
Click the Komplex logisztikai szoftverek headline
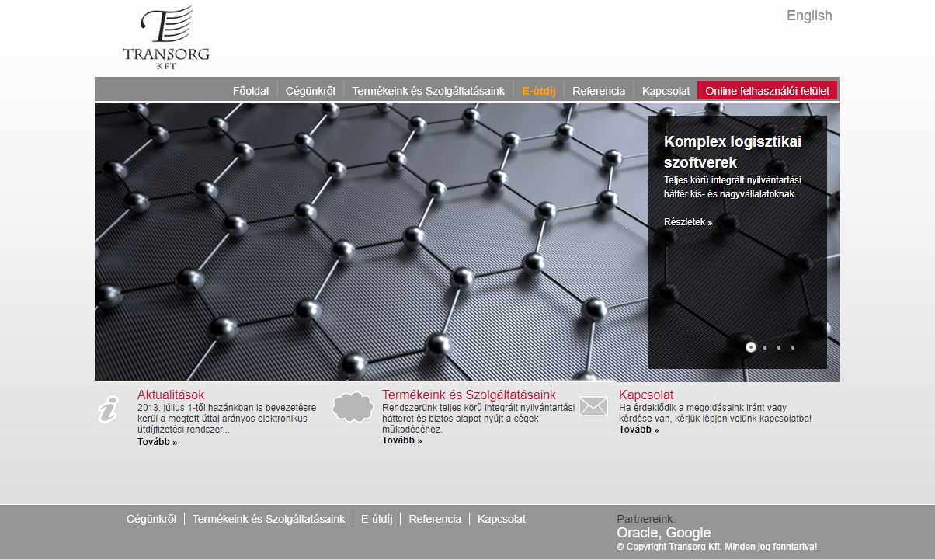click(x=732, y=152)
